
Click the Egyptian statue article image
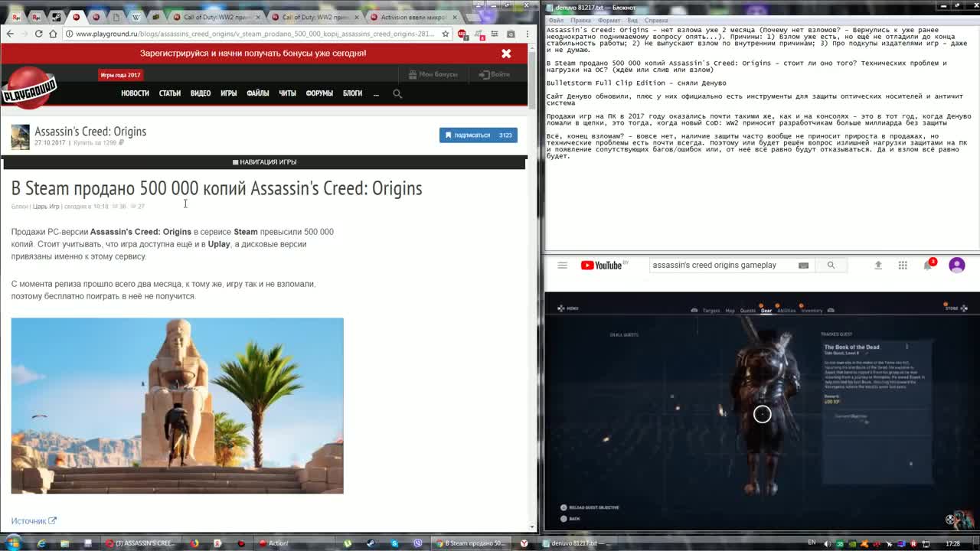coord(178,406)
